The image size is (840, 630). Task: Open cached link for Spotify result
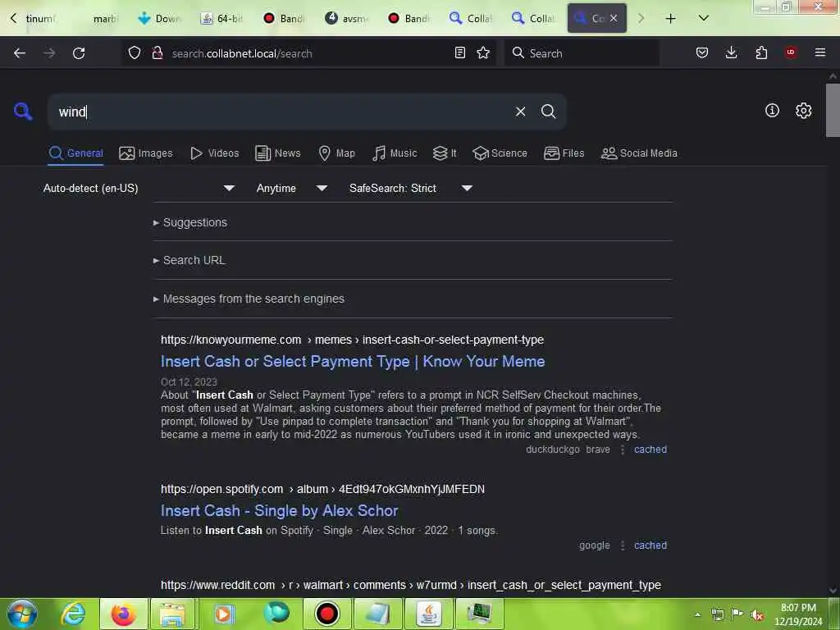[x=651, y=546]
